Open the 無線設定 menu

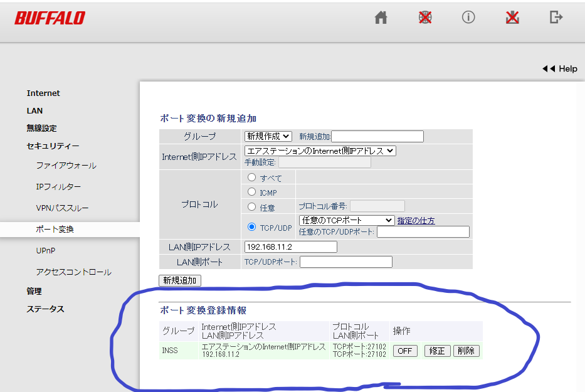click(41, 129)
